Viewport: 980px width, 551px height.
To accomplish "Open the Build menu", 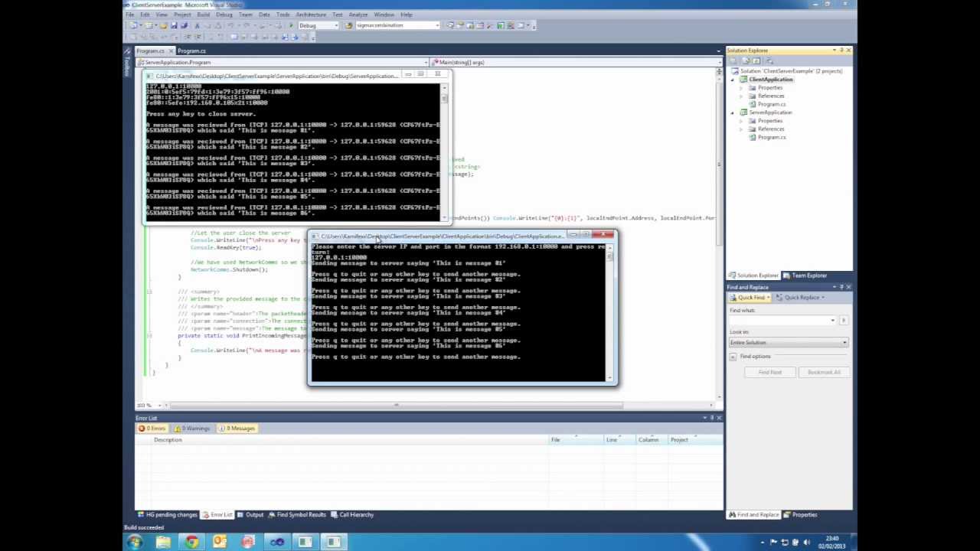I will 203,14.
